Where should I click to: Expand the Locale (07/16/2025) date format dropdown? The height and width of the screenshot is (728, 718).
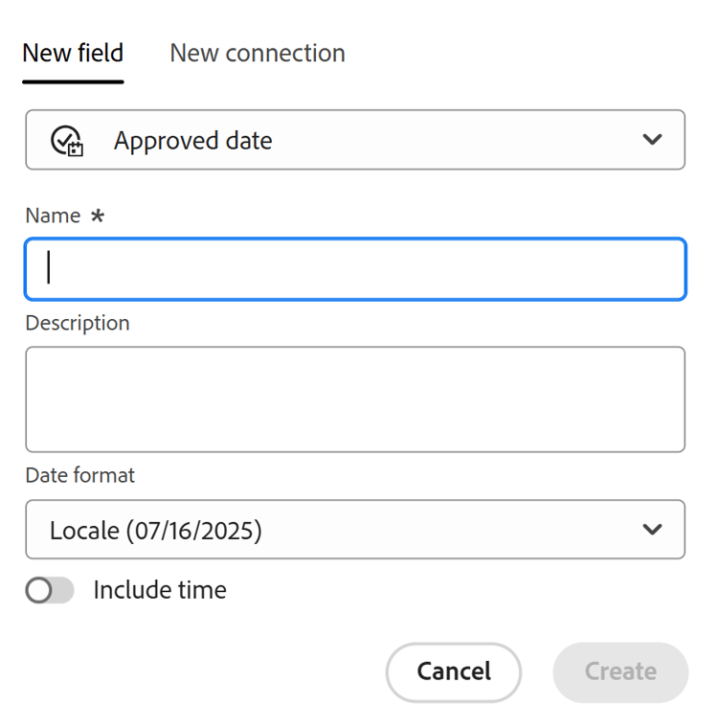pos(355,530)
